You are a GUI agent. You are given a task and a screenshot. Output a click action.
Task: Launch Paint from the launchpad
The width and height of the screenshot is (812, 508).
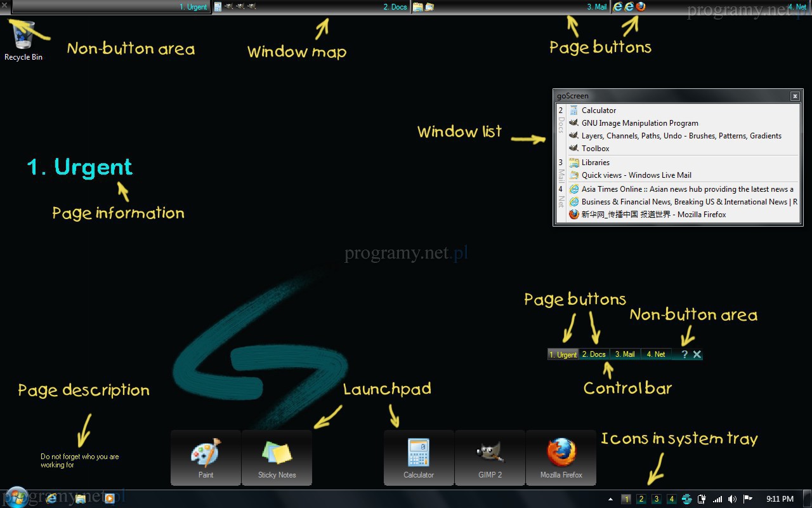(206, 458)
